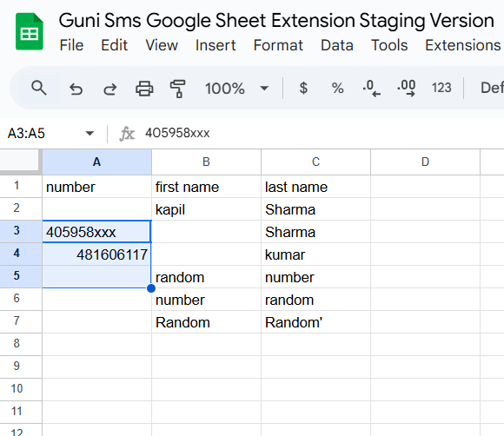
Task: Format as currency with dollar icon
Action: (x=303, y=88)
